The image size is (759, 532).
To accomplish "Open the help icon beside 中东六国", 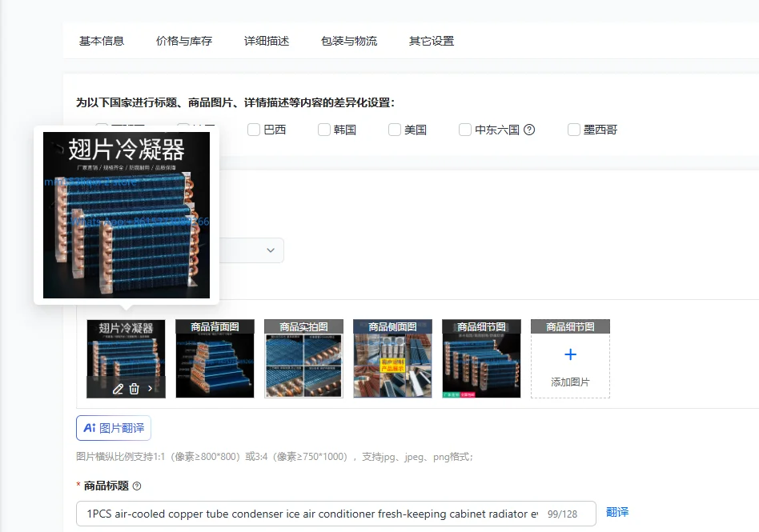I will 529,130.
